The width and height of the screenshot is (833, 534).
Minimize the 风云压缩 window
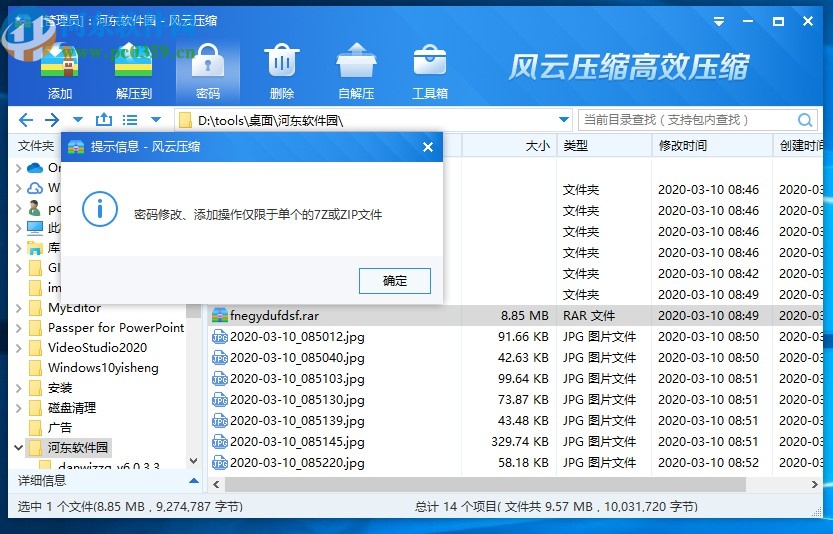pyautogui.click(x=748, y=21)
